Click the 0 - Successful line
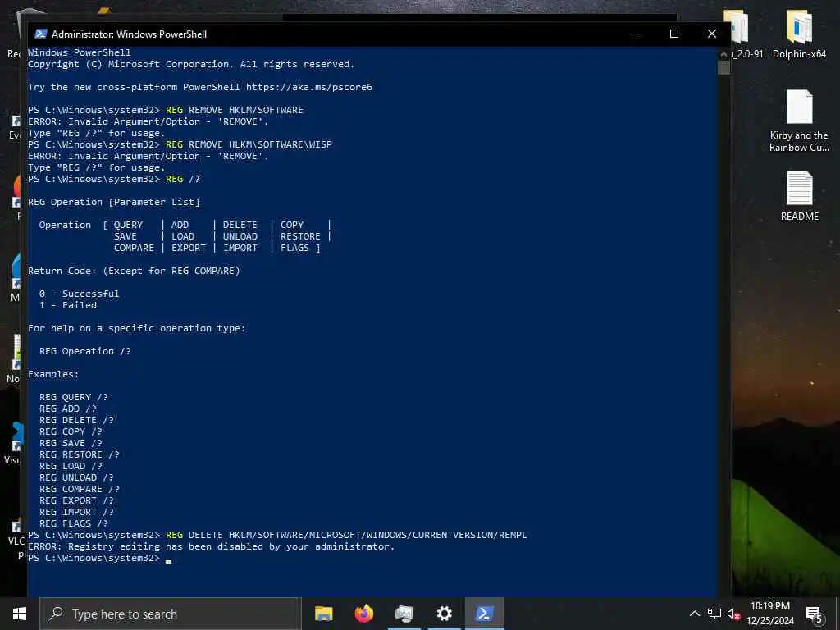840x630 pixels. coord(80,294)
